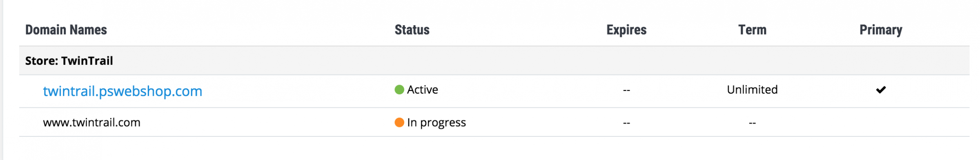Click the Term column header
Screen dimensions: 980x160
click(752, 30)
